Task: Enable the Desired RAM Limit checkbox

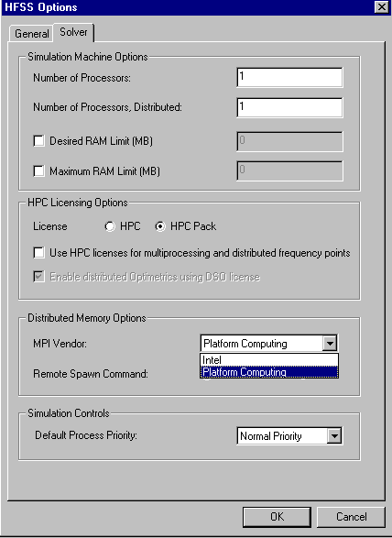Action: click(x=38, y=140)
